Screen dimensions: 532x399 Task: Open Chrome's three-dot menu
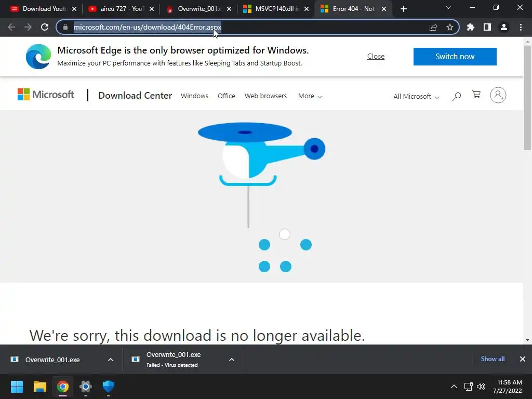click(521, 27)
